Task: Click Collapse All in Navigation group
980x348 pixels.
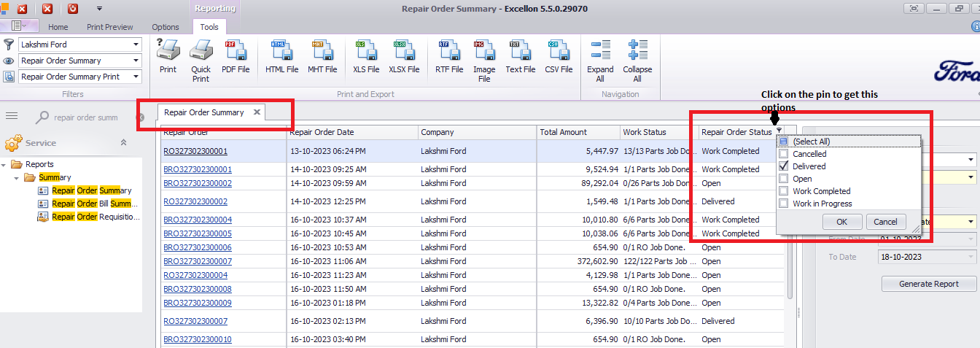Action: coord(637,61)
